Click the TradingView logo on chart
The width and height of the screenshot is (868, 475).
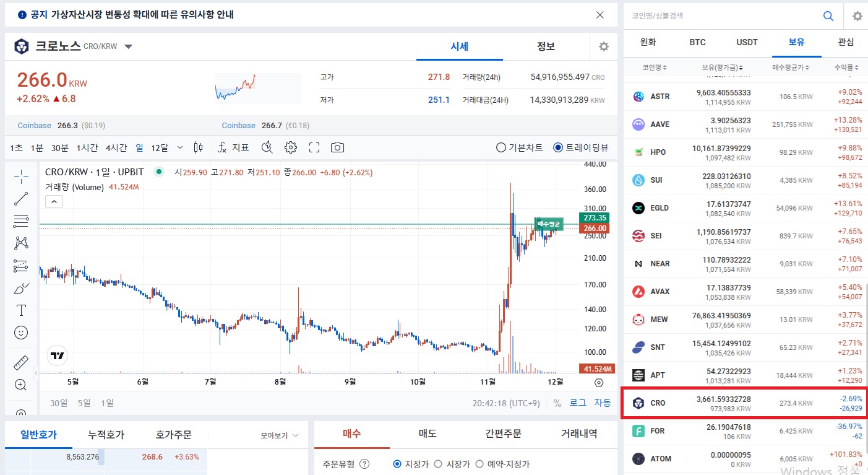click(58, 355)
